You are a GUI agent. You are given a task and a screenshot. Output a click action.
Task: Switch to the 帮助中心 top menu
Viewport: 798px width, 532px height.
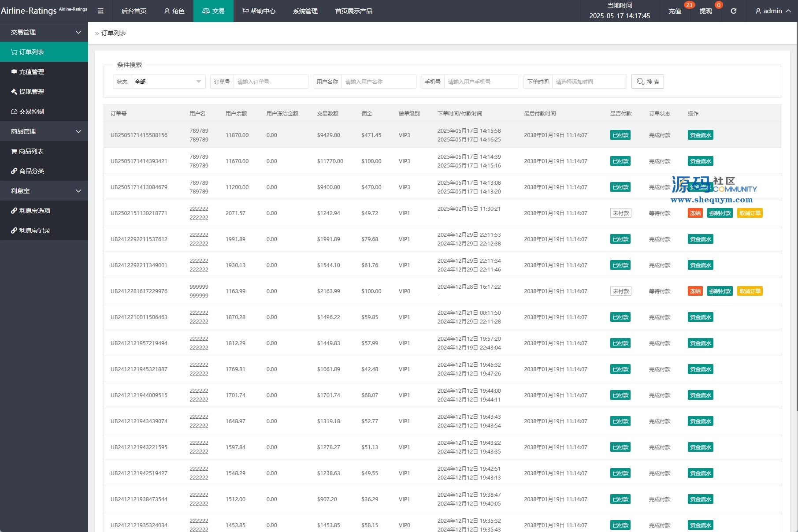(x=259, y=11)
